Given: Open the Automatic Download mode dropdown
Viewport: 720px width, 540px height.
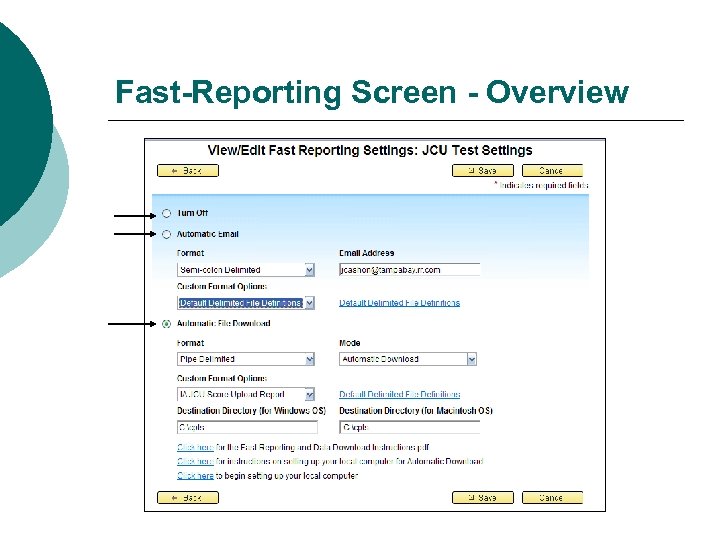Looking at the screenshot, I should pyautogui.click(x=408, y=359).
